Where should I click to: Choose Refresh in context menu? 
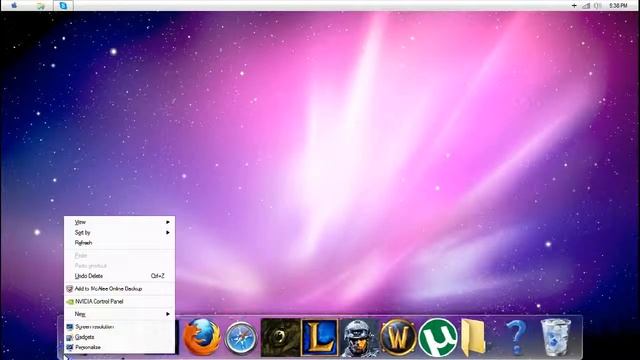click(120, 243)
